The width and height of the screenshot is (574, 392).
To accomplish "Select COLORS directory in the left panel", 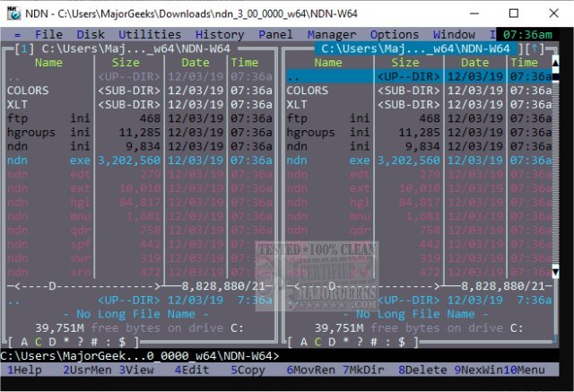I will 140,91.
